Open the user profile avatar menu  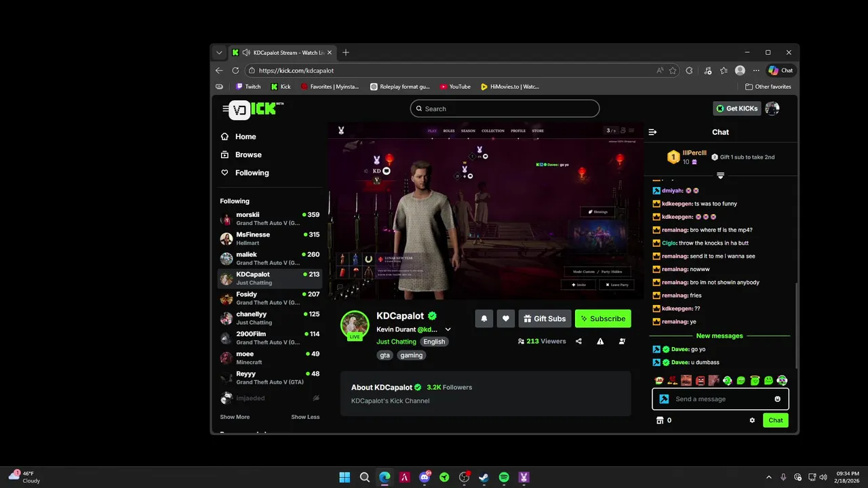[x=772, y=108]
